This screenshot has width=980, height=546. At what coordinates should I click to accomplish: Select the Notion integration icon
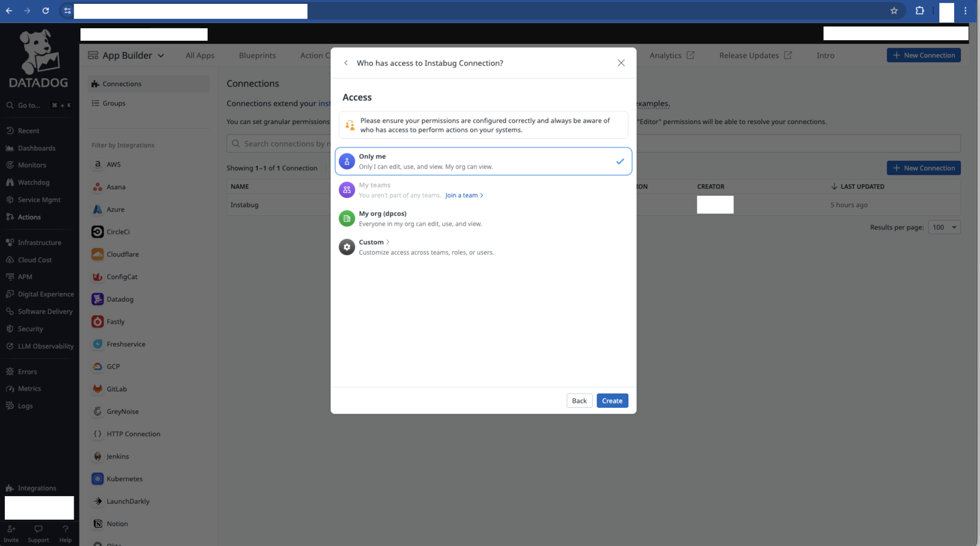(x=98, y=524)
